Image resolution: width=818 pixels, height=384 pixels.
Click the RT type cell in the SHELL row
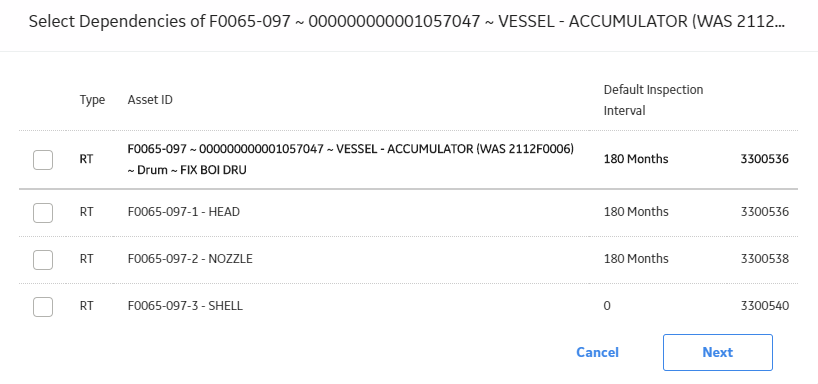click(x=87, y=306)
